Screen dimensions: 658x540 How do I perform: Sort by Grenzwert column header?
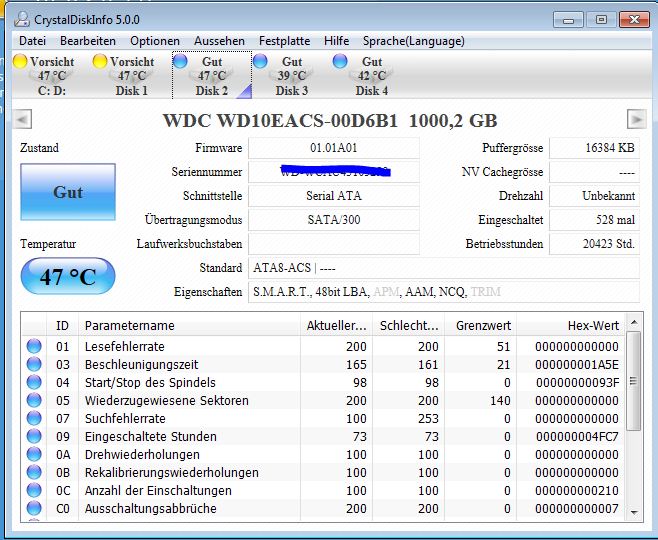tap(481, 325)
